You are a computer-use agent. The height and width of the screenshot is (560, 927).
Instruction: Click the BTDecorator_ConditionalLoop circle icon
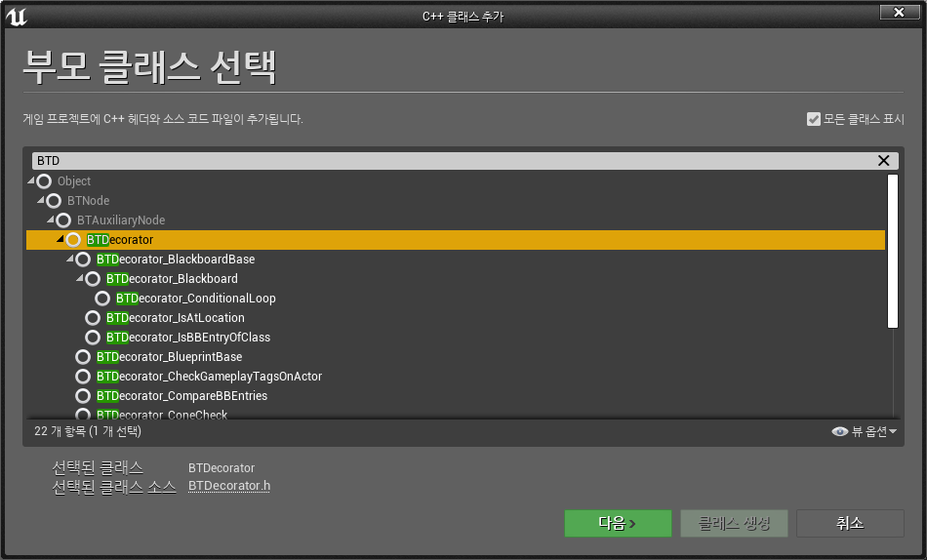coord(102,298)
